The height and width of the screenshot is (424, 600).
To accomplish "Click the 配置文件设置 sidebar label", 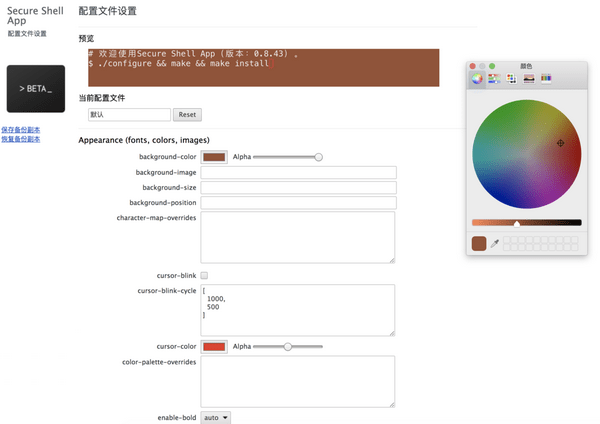I will pyautogui.click(x=27, y=34).
